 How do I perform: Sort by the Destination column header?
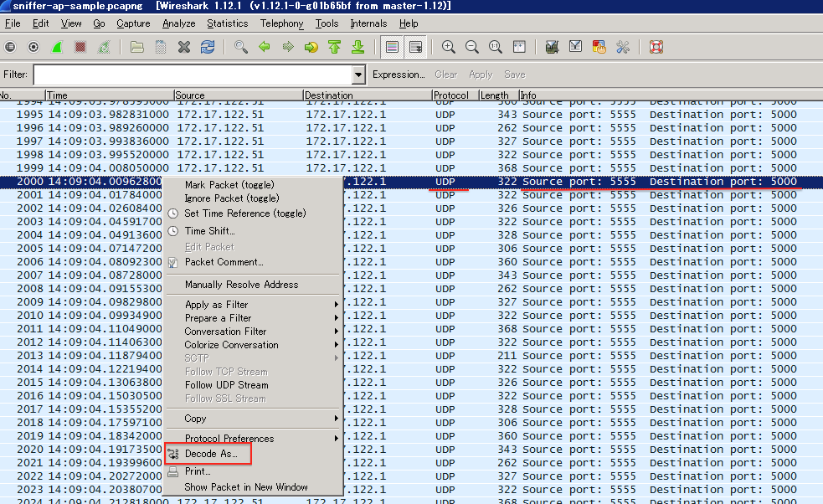tap(367, 95)
